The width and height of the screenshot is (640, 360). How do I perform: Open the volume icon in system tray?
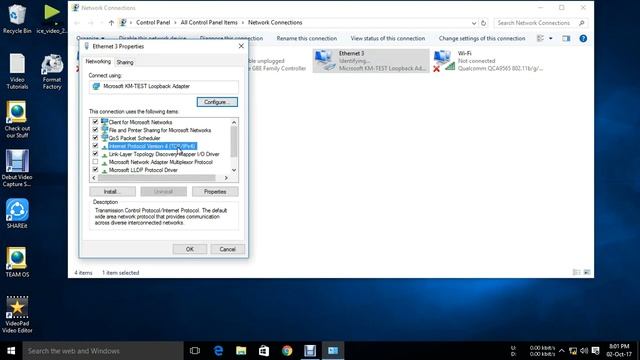coord(584,351)
